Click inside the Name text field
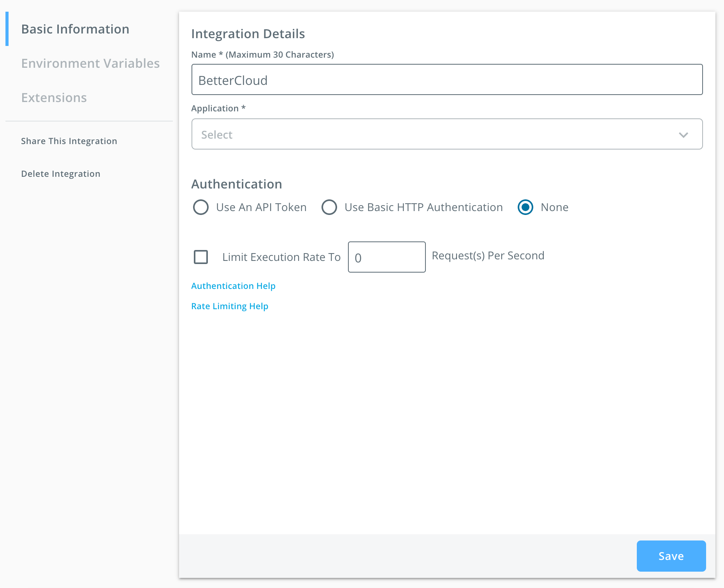The width and height of the screenshot is (724, 588). [x=447, y=79]
